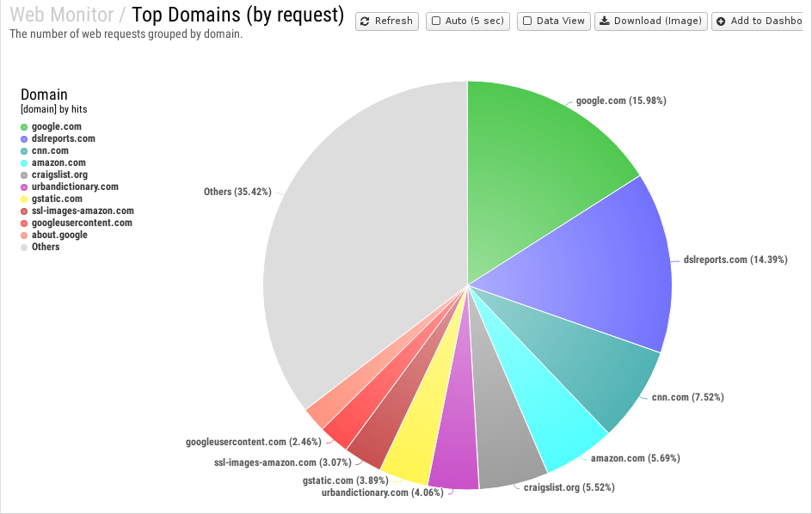Click the yellow gstatic.com legend swatch

click(24, 199)
